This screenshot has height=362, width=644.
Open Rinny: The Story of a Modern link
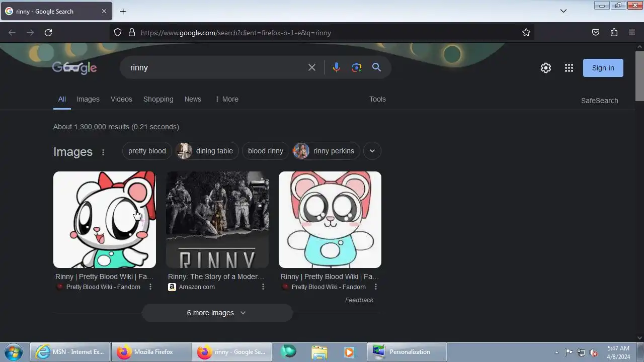(x=216, y=277)
